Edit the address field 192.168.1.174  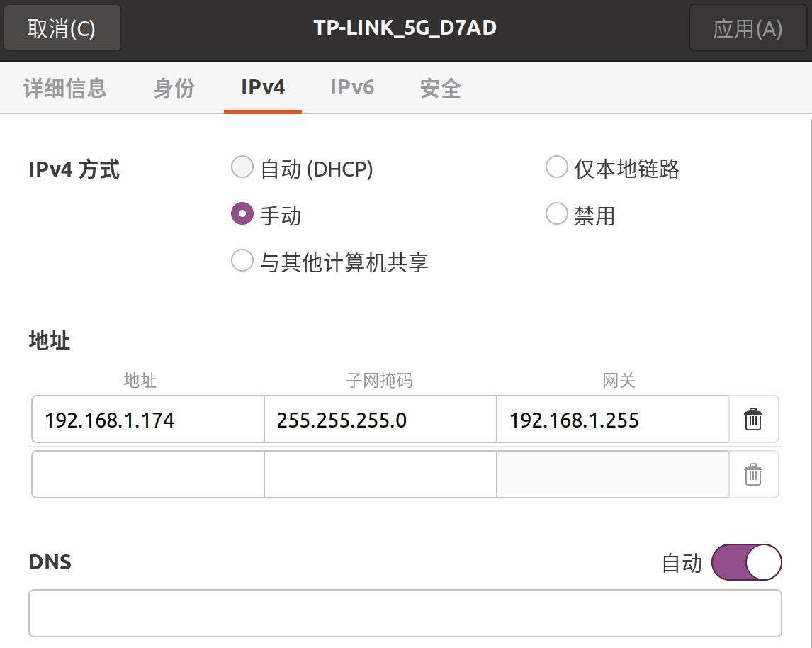[148, 420]
